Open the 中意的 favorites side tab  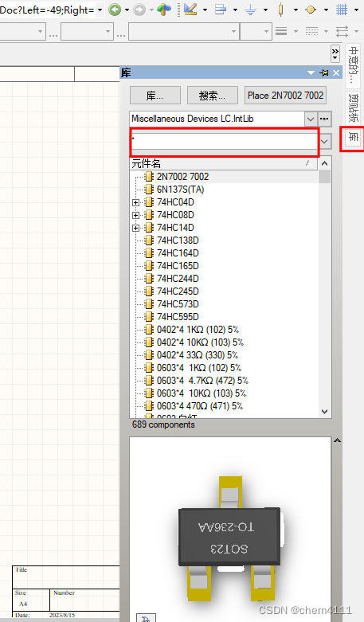click(x=353, y=65)
